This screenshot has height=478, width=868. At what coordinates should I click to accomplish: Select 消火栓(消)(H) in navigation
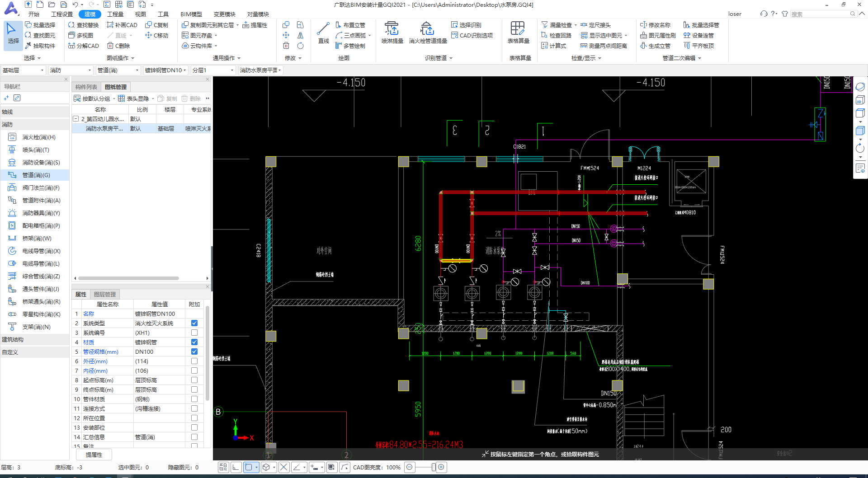35,137
